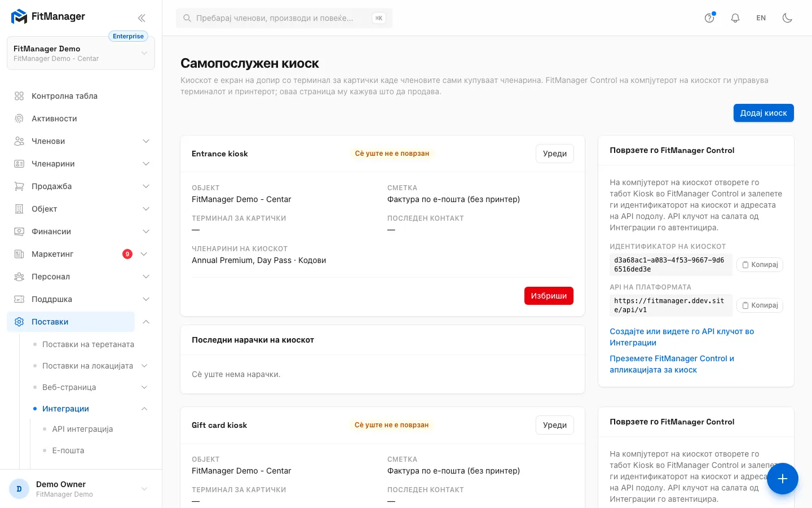Click the FitManager logo icon
Image resolution: width=812 pixels, height=508 pixels.
pos(19,17)
